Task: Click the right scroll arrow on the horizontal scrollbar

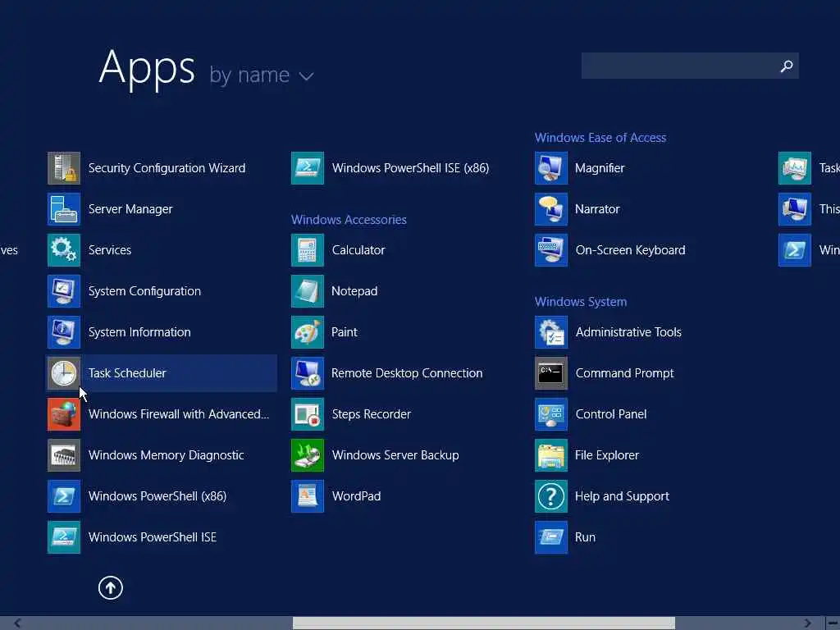Action: click(x=807, y=623)
